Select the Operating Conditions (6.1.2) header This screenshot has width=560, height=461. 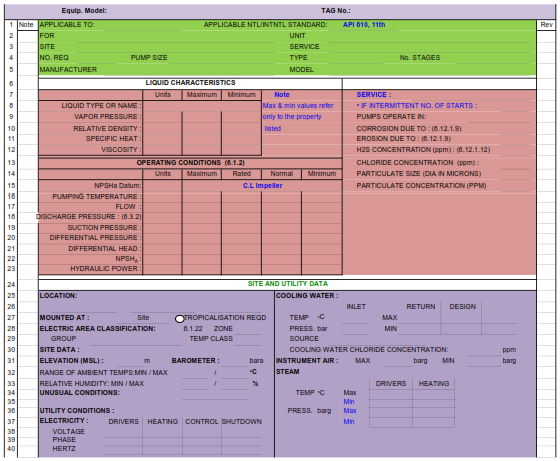coord(190,163)
